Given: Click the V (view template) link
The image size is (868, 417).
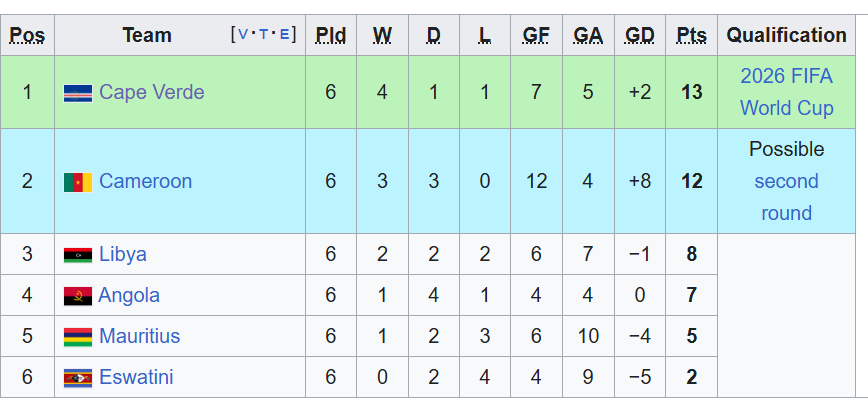Looking at the screenshot, I should [244, 35].
